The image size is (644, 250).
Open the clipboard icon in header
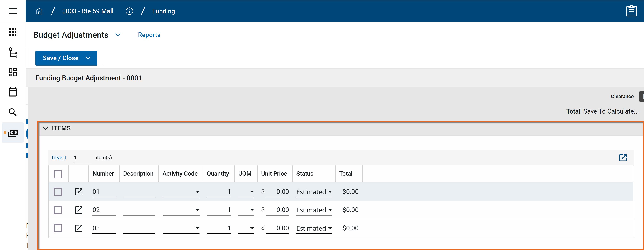click(x=631, y=11)
